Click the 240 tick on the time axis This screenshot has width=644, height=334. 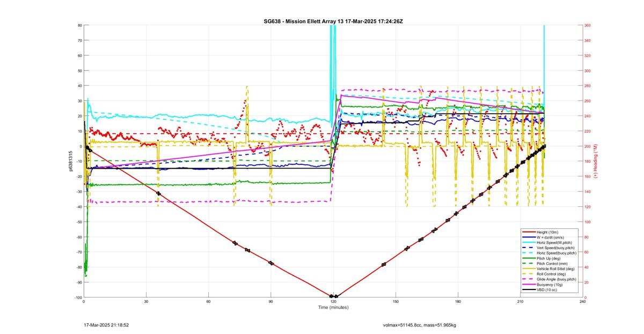tap(583, 302)
